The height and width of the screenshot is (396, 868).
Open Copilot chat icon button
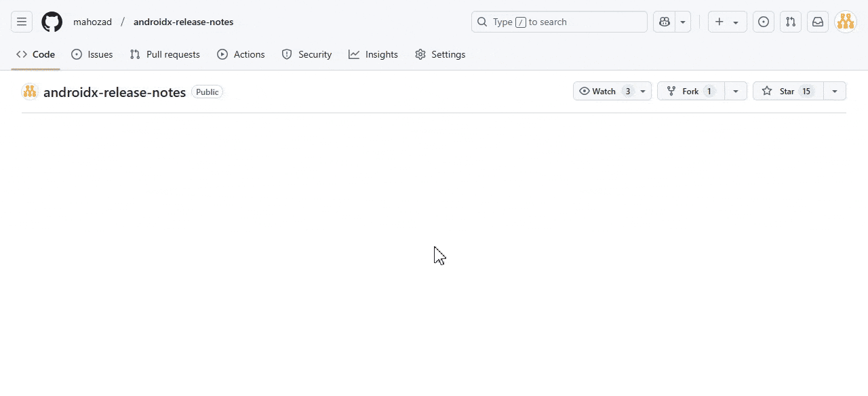tap(665, 22)
